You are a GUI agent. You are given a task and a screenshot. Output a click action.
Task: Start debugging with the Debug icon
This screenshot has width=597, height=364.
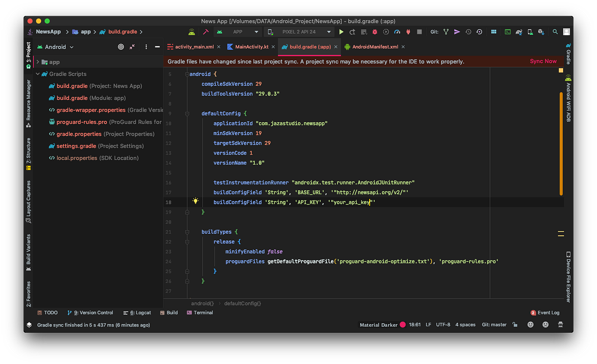(x=374, y=31)
